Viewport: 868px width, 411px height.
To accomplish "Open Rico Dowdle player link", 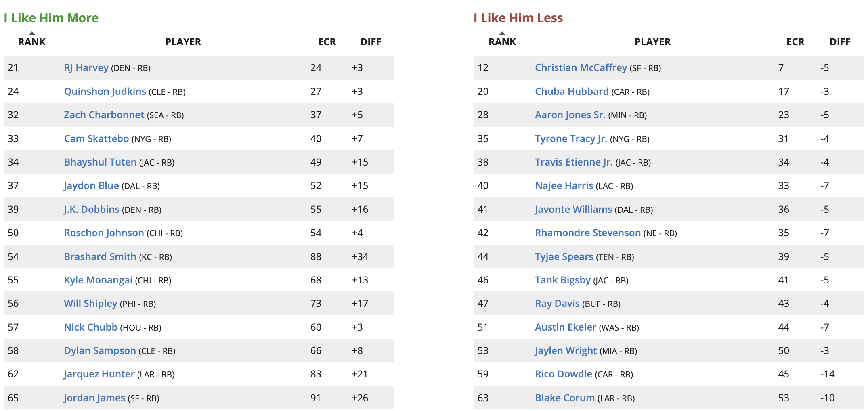I will (x=564, y=374).
